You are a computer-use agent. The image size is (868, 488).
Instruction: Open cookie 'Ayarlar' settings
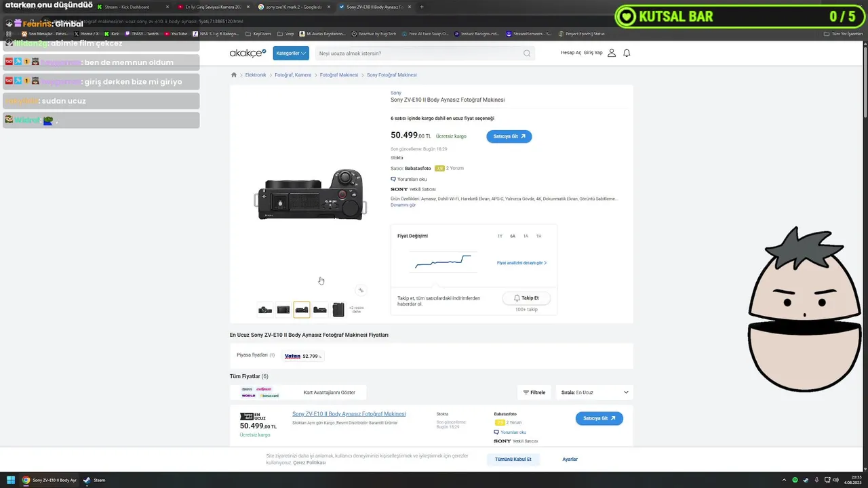point(570,460)
